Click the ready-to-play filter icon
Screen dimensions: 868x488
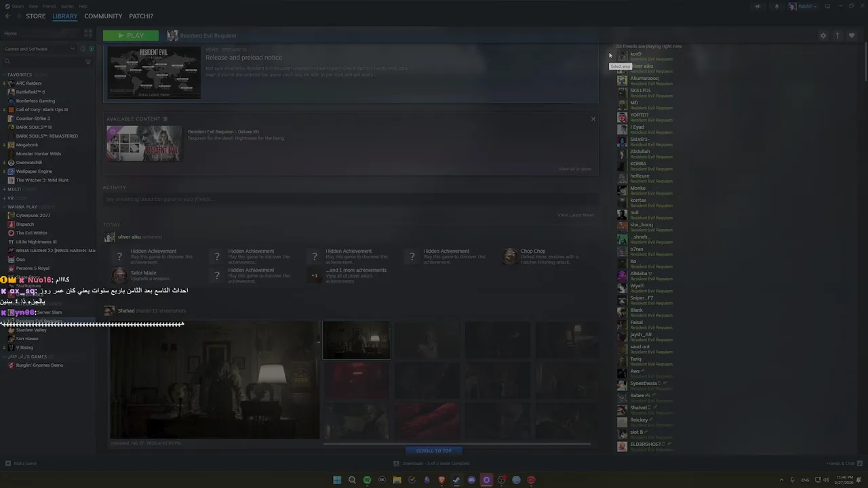(x=91, y=49)
